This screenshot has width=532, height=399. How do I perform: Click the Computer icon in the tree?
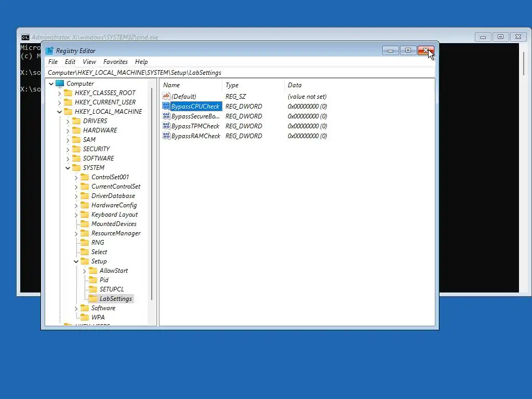coord(60,84)
